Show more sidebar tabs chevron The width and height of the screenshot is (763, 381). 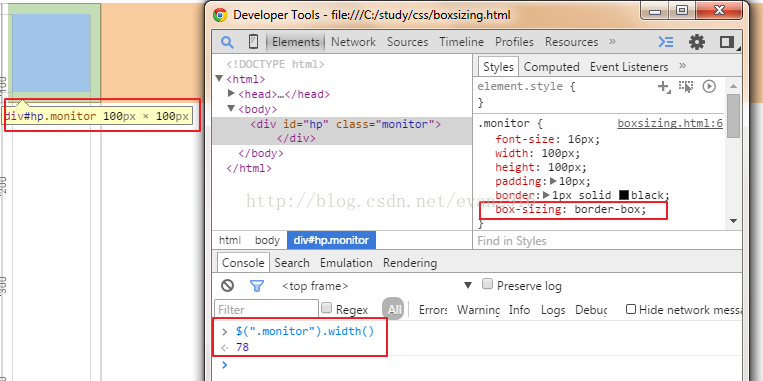[682, 66]
